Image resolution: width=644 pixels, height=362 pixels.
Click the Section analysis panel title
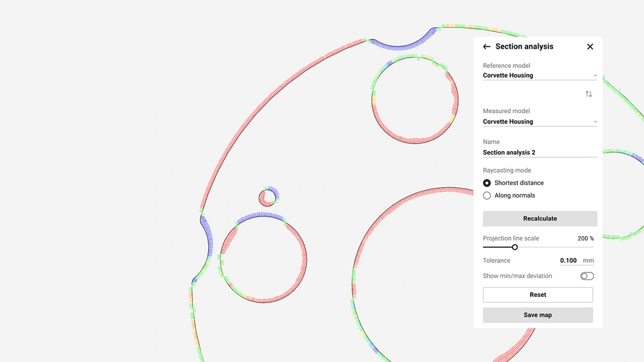(x=524, y=46)
